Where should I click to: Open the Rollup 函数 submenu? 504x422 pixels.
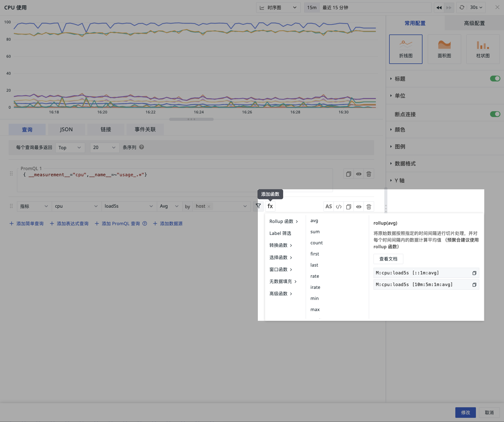[284, 221]
